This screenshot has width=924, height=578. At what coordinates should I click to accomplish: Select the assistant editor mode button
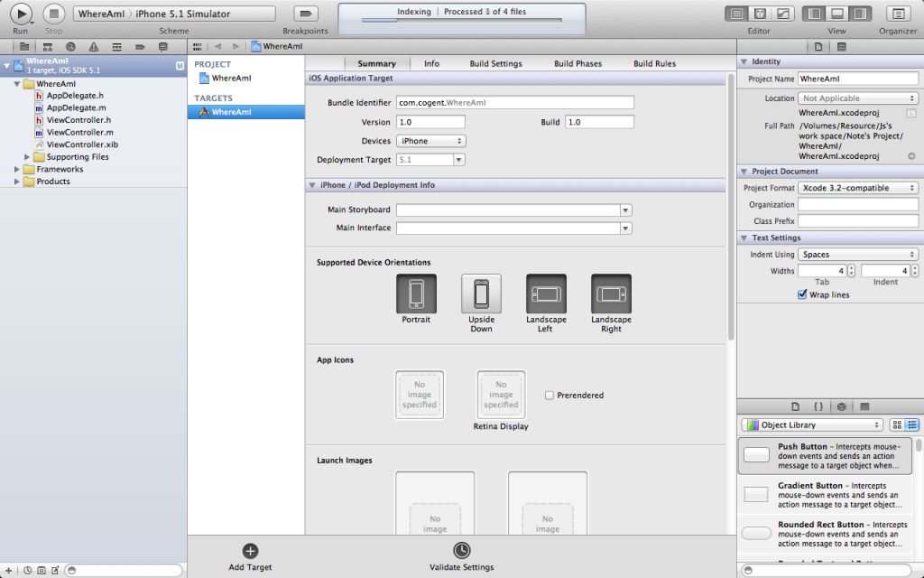click(760, 14)
